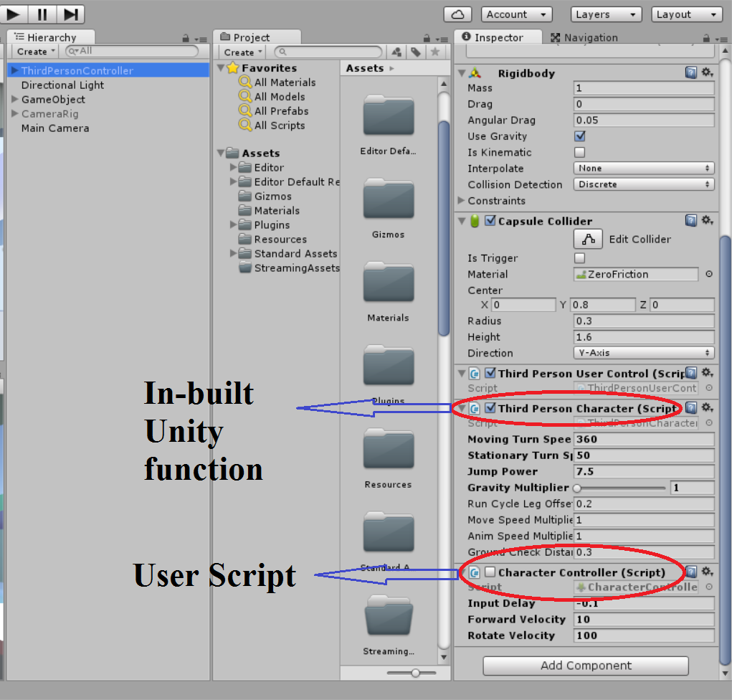Image resolution: width=732 pixels, height=700 pixels.
Task: Open the cloud services icon button
Action: [457, 14]
